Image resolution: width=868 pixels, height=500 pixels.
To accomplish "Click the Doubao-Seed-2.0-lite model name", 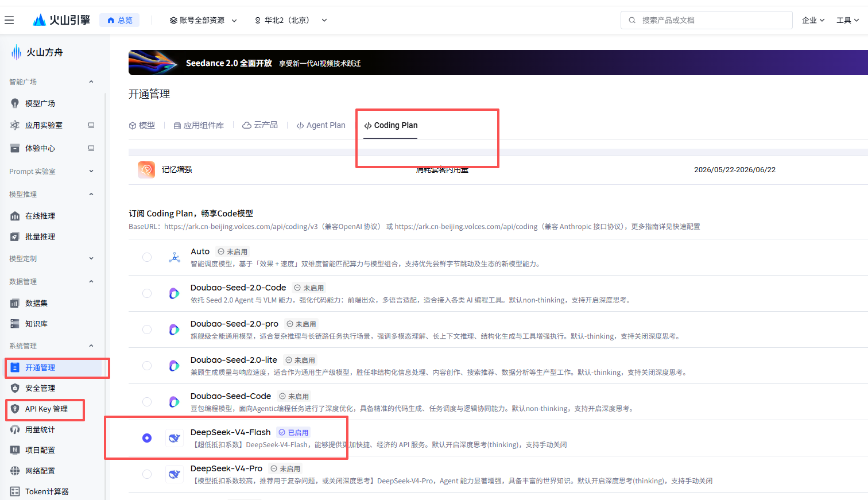I will pyautogui.click(x=234, y=360).
